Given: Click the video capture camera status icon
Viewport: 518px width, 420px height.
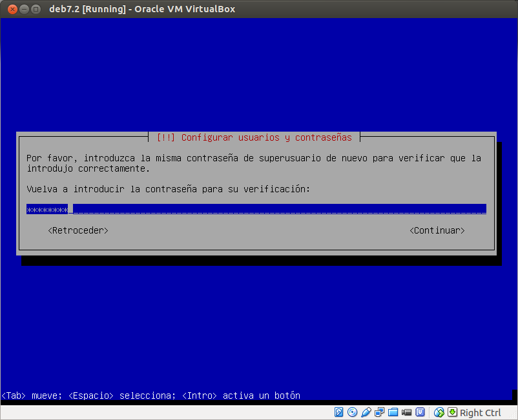Looking at the screenshot, I should click(x=406, y=412).
